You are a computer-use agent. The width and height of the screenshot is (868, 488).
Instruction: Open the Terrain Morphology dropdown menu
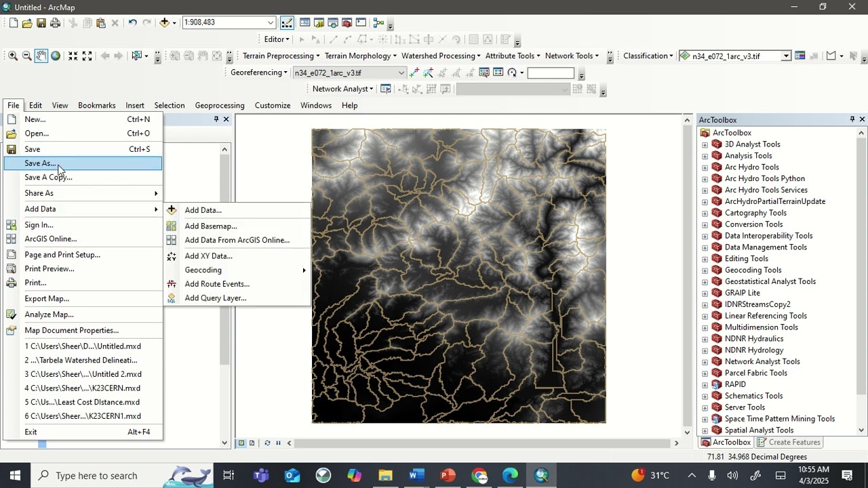tap(361, 56)
